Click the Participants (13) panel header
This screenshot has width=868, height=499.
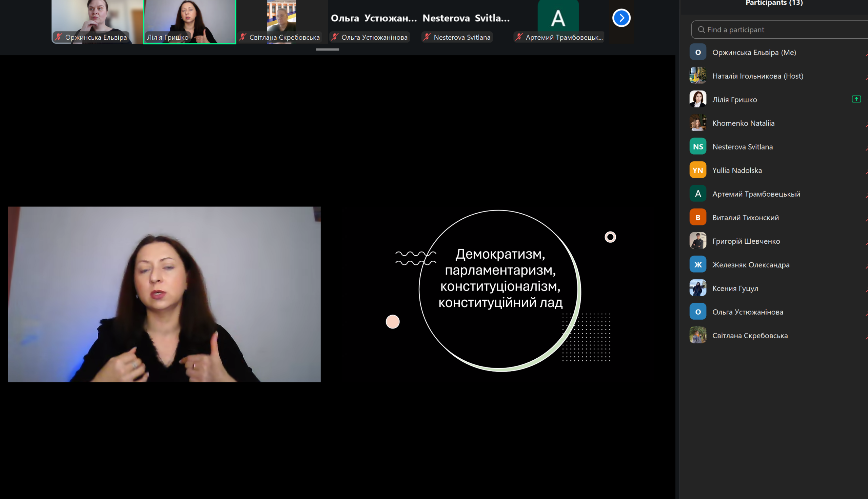774,3
